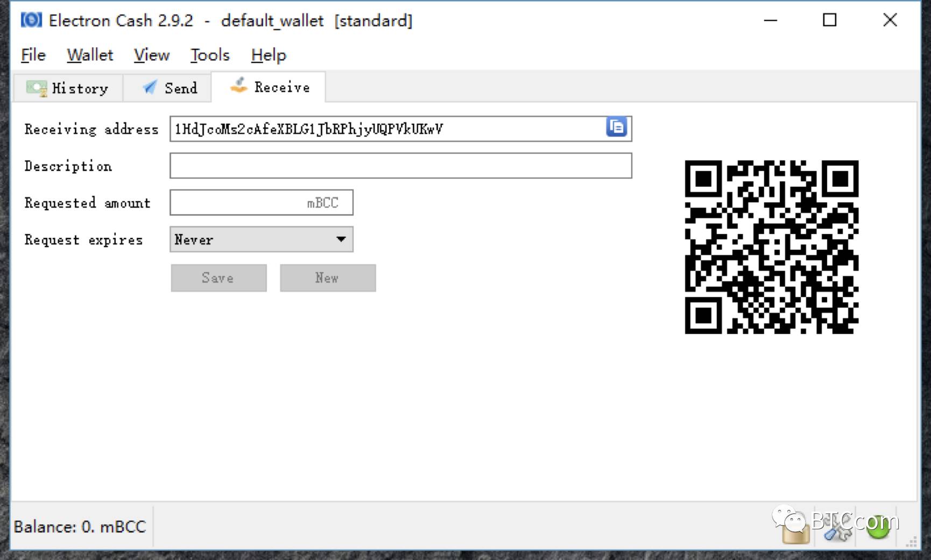Check network status via green circle icon
This screenshot has height=560, width=931.
[x=878, y=527]
